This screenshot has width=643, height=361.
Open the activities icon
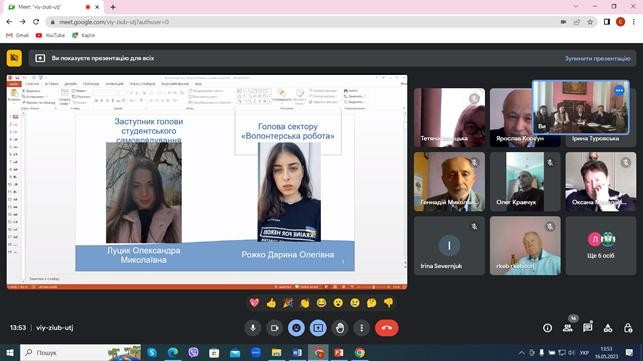(608, 328)
